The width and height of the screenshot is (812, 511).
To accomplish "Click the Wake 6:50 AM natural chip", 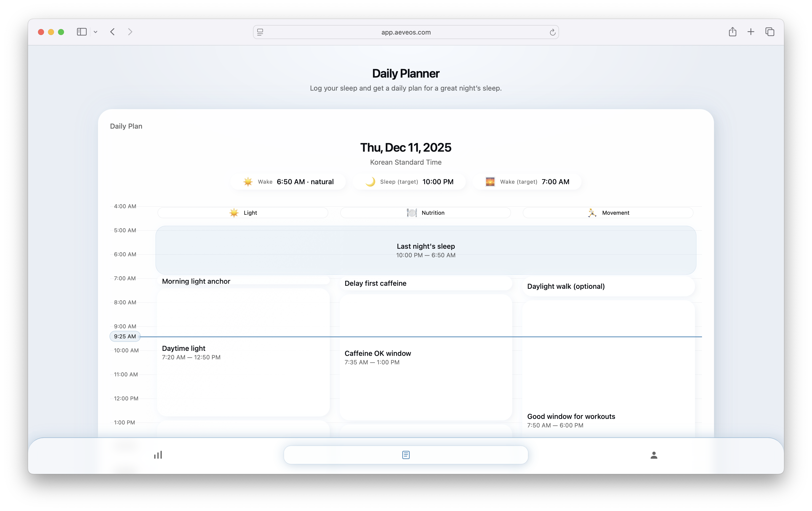I will [x=288, y=182].
